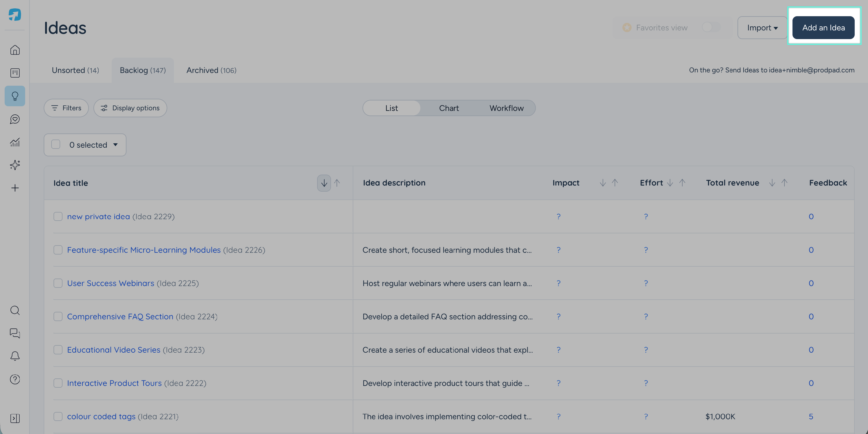Image resolution: width=868 pixels, height=434 pixels.
Task: Open Display options panel
Action: (x=130, y=108)
